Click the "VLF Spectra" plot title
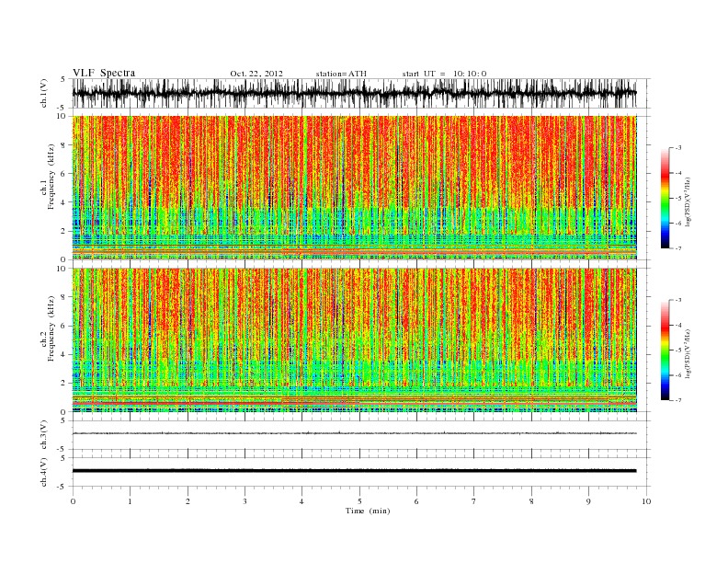This screenshot has height=563, width=728. pyautogui.click(x=104, y=73)
